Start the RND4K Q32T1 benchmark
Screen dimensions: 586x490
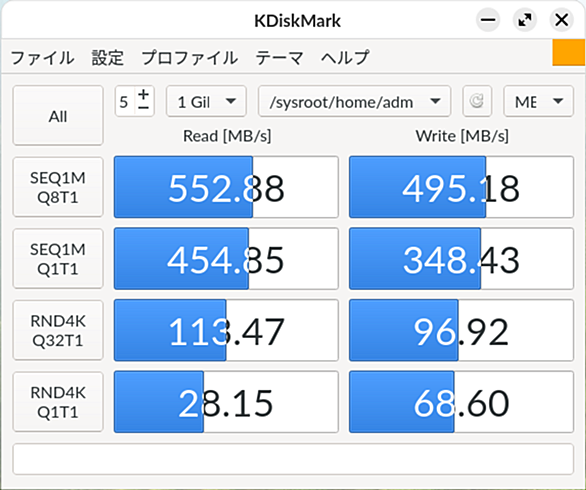[58, 330]
